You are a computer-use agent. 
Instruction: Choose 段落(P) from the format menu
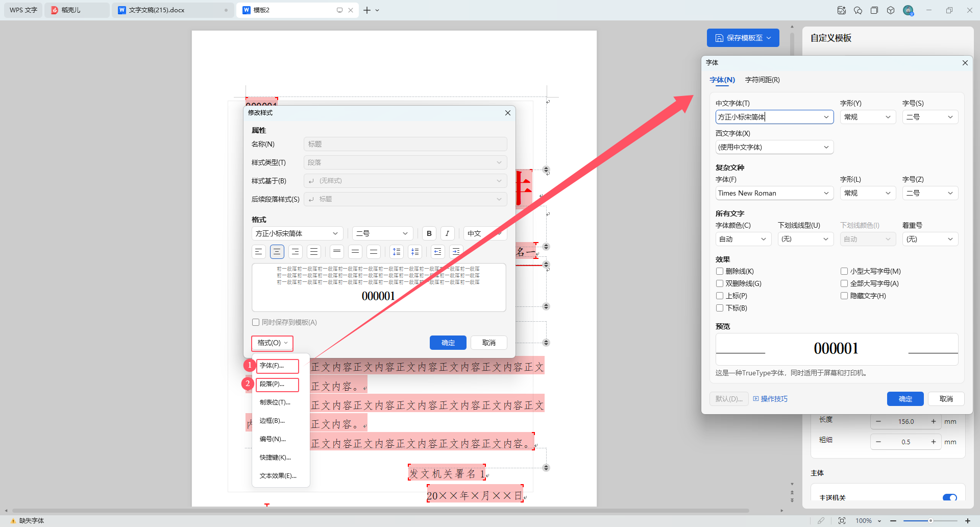pos(277,384)
